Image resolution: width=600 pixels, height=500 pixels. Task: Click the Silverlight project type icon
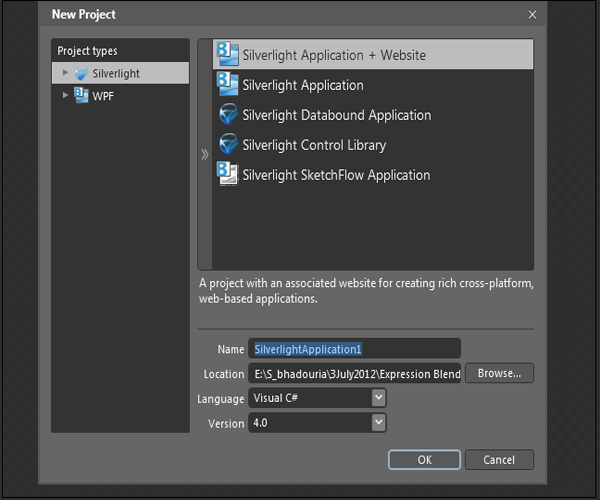(x=82, y=73)
